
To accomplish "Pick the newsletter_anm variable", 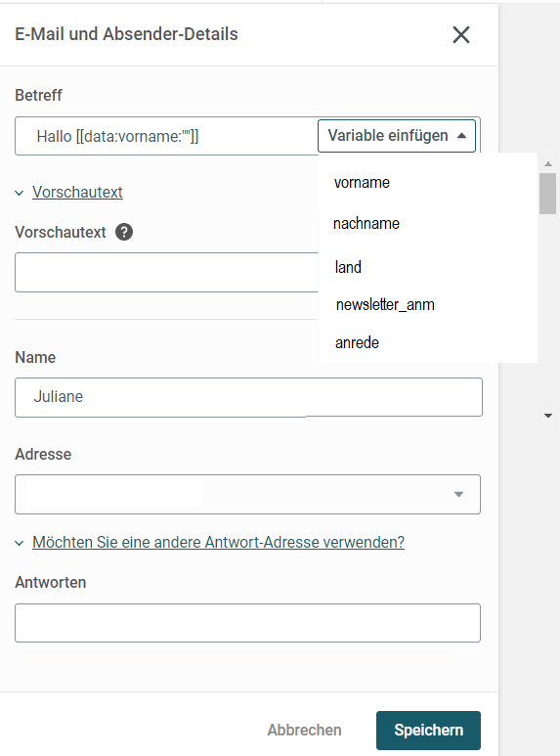I will click(x=385, y=305).
